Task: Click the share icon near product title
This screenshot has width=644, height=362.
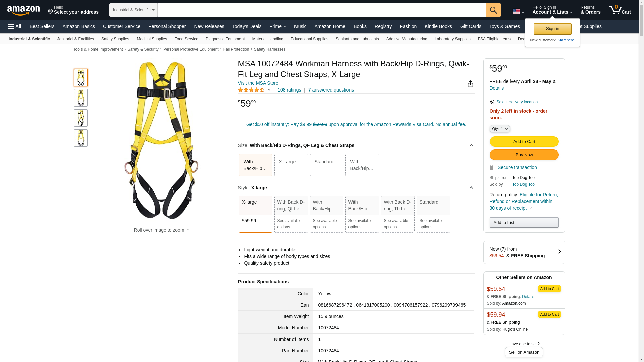Action: (x=470, y=84)
